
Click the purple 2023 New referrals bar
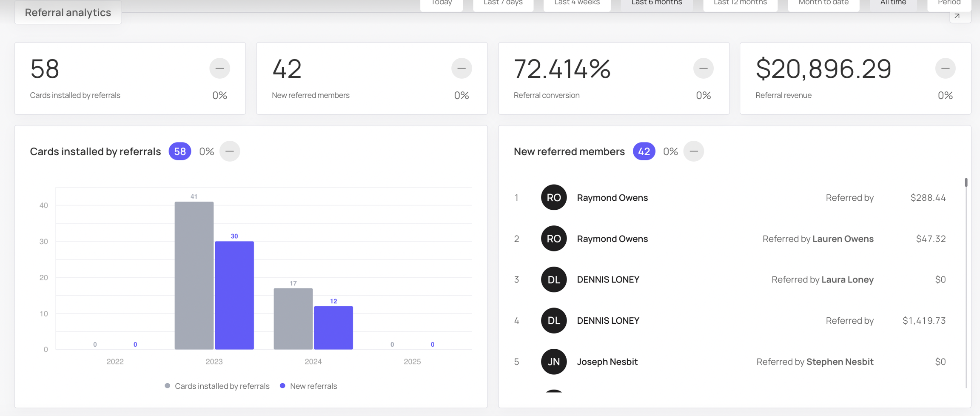[234, 295]
